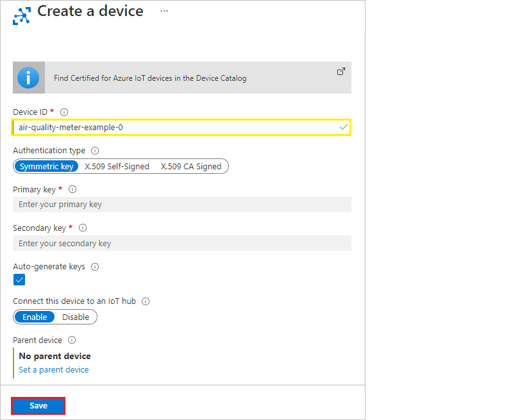The image size is (531, 420).
Task: Click the blue info icon on the banner
Action: tap(28, 78)
